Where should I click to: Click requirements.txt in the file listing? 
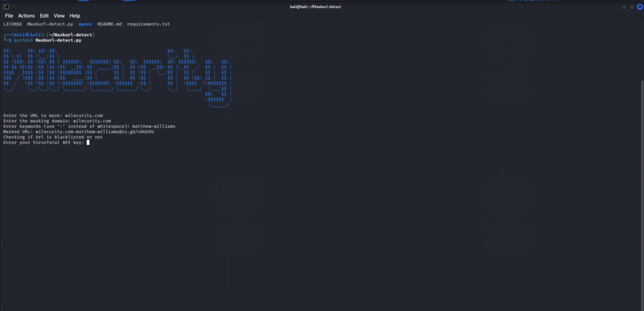(x=148, y=24)
